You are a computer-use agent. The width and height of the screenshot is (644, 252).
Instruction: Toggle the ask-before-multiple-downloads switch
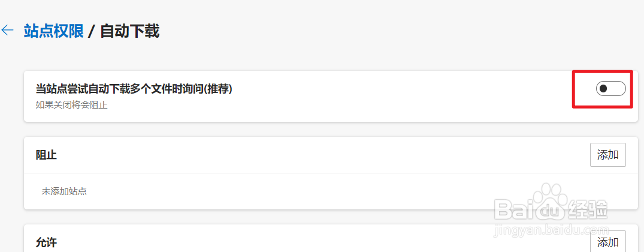(x=610, y=89)
